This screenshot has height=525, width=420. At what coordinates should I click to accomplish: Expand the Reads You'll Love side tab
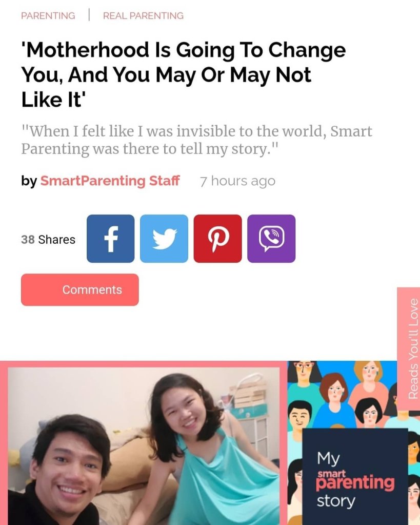(409, 348)
